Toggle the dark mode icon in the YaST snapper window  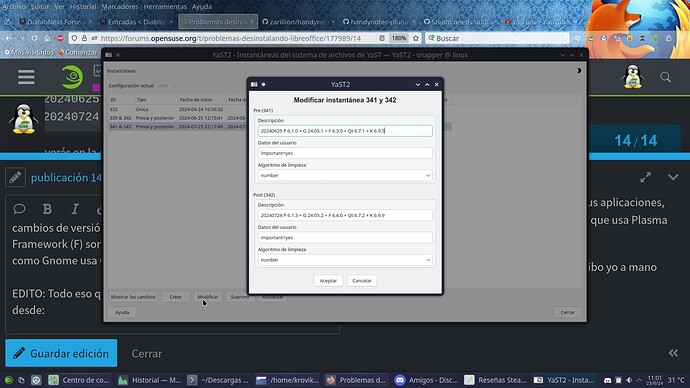coord(579,70)
